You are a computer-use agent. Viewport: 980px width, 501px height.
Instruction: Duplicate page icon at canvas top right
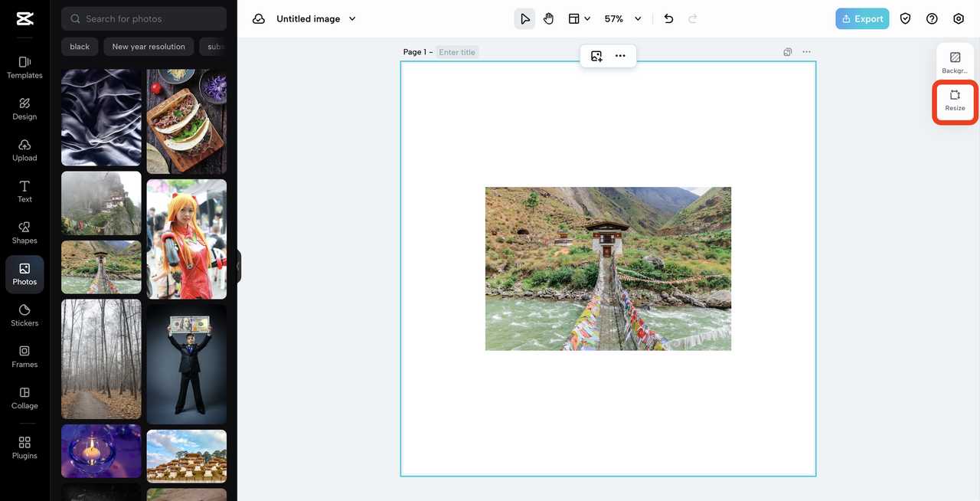tap(787, 52)
